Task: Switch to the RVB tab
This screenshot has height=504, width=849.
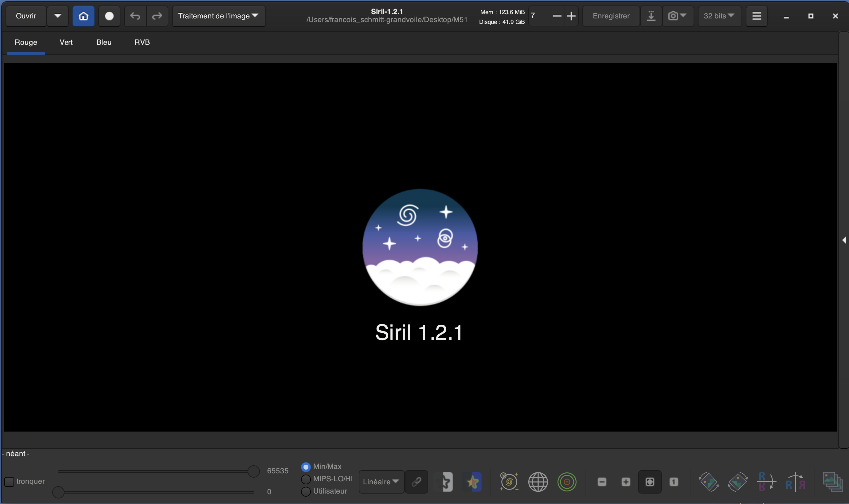Action: pyautogui.click(x=142, y=42)
